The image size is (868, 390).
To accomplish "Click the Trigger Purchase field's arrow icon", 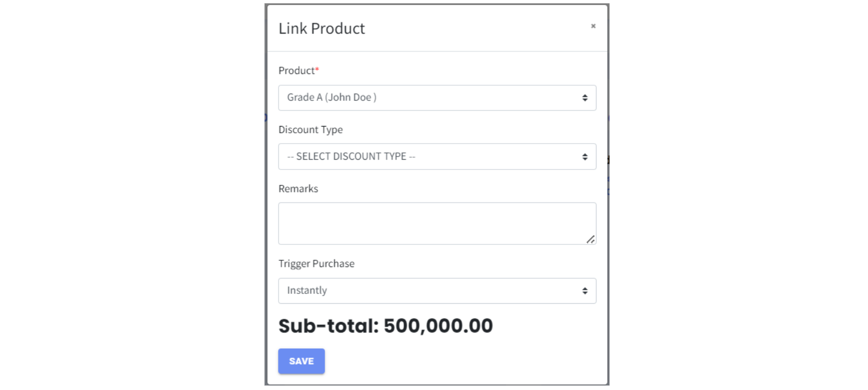I will point(585,291).
